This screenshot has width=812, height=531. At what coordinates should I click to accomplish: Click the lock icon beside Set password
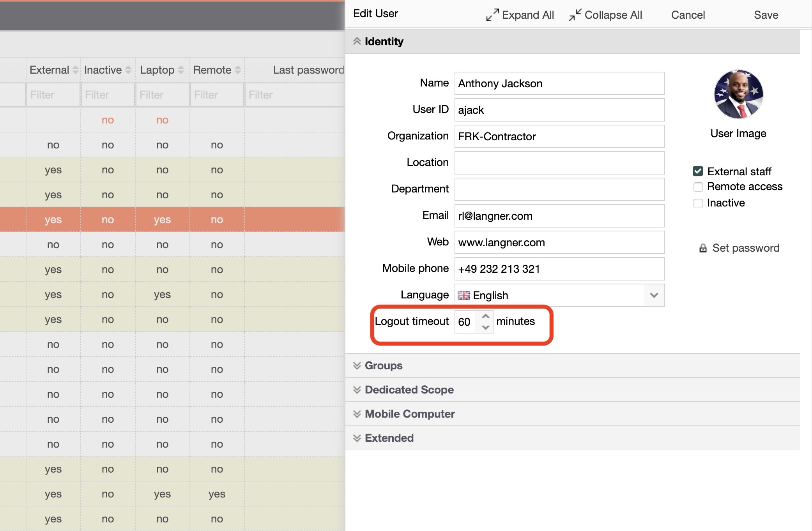pyautogui.click(x=702, y=248)
